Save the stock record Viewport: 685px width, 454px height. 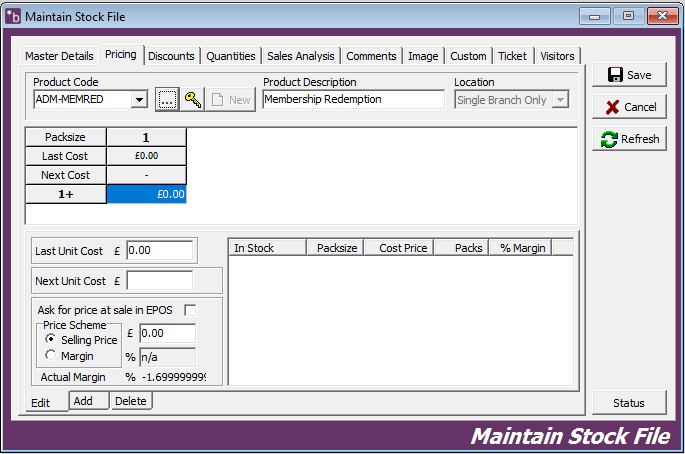pos(629,75)
